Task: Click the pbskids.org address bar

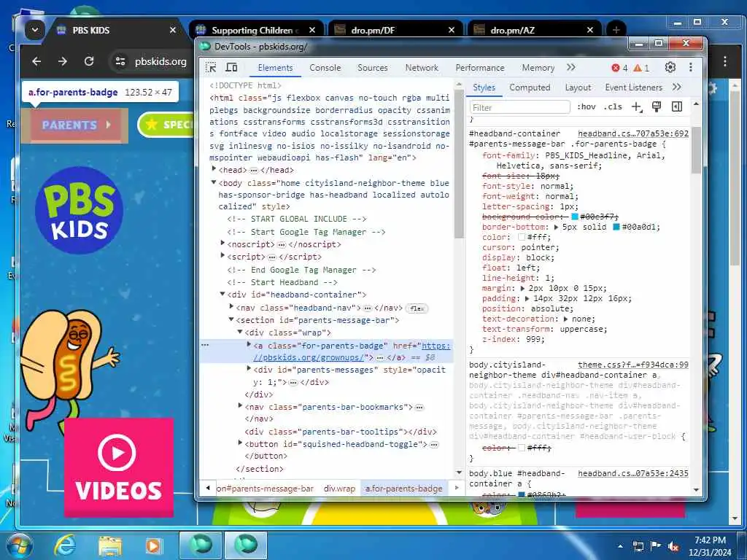Action: click(160, 61)
